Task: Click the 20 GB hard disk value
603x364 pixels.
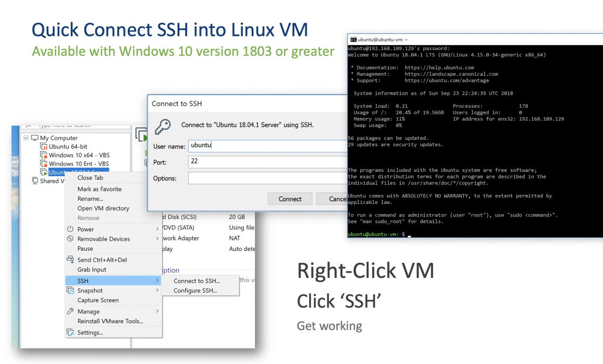Action: click(237, 217)
